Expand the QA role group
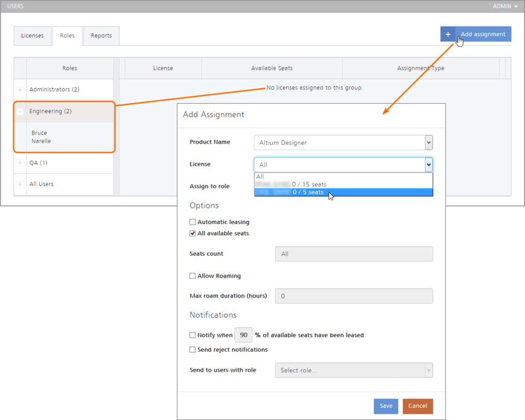 pos(20,163)
